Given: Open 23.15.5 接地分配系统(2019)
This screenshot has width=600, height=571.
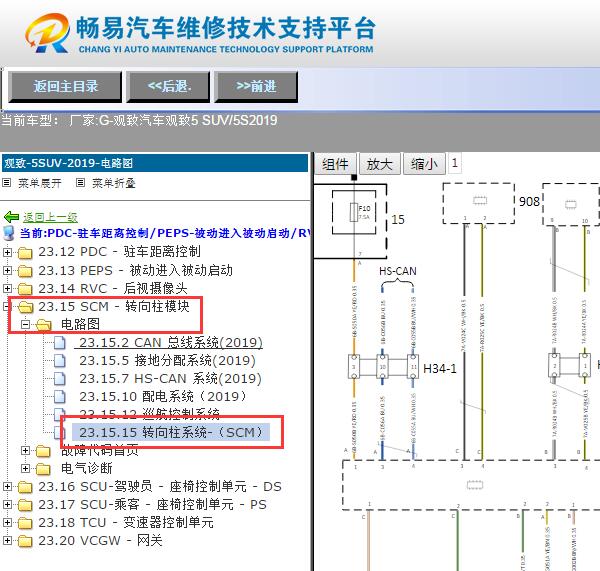Looking at the screenshot, I should 167,361.
